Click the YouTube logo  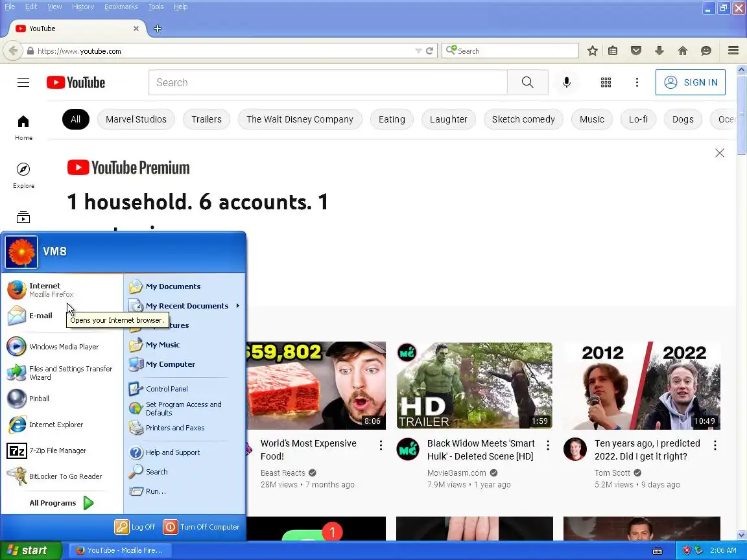tap(76, 82)
